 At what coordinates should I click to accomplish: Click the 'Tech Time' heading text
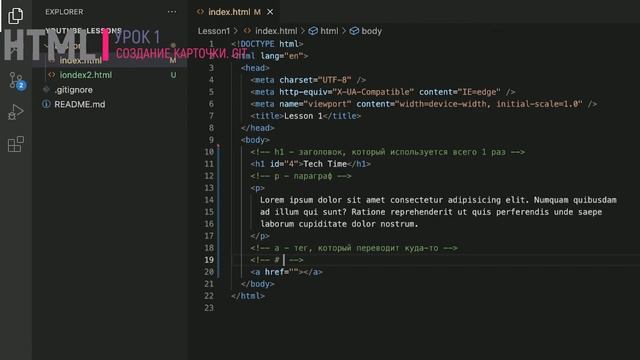click(325, 164)
